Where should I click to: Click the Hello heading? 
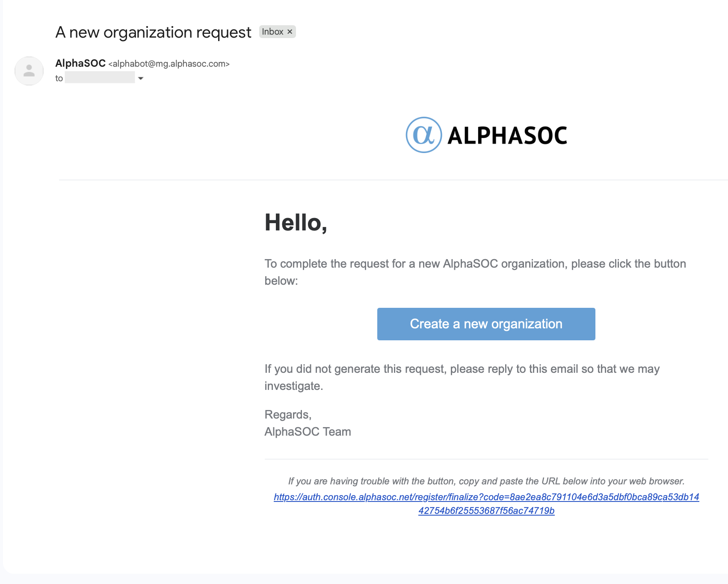pos(296,223)
